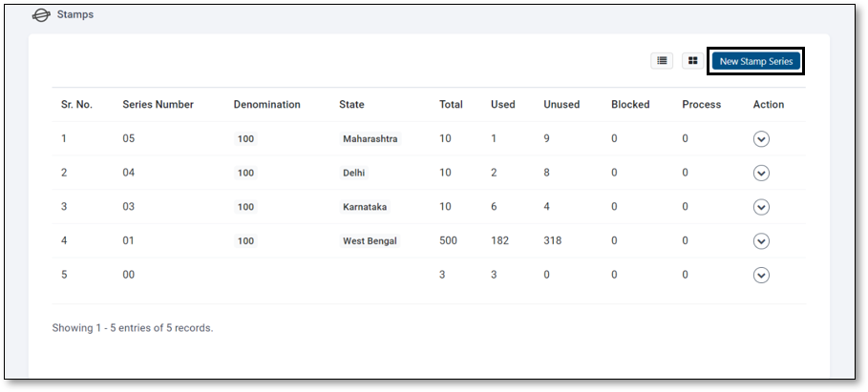Click the Unused column header
Image resolution: width=868 pixels, height=392 pixels.
coord(561,105)
